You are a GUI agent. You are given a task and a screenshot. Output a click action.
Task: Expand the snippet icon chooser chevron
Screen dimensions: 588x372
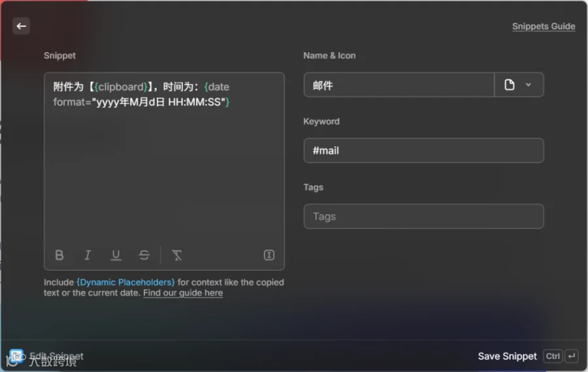[x=529, y=85]
